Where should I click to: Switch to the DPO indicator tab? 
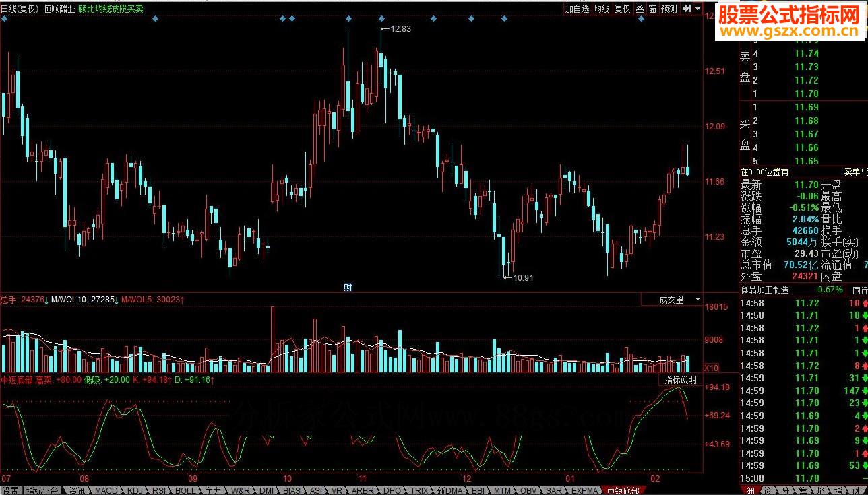392,490
